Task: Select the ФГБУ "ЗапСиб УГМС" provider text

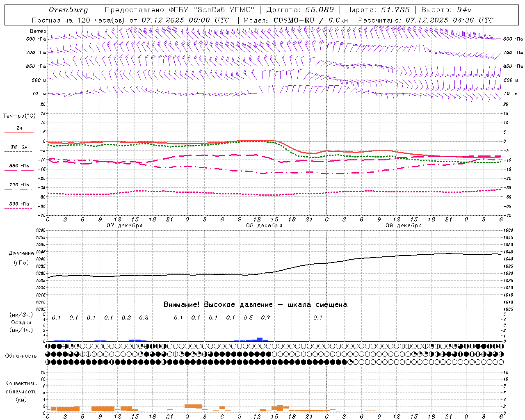Action: pyautogui.click(x=211, y=10)
